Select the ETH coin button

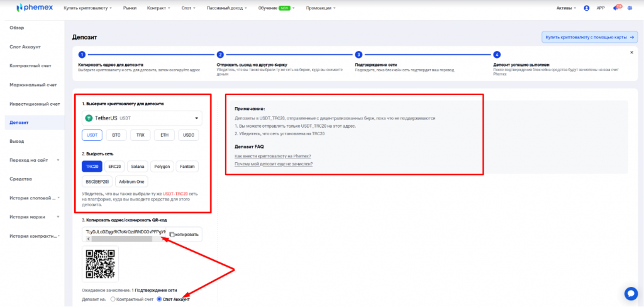click(x=165, y=135)
